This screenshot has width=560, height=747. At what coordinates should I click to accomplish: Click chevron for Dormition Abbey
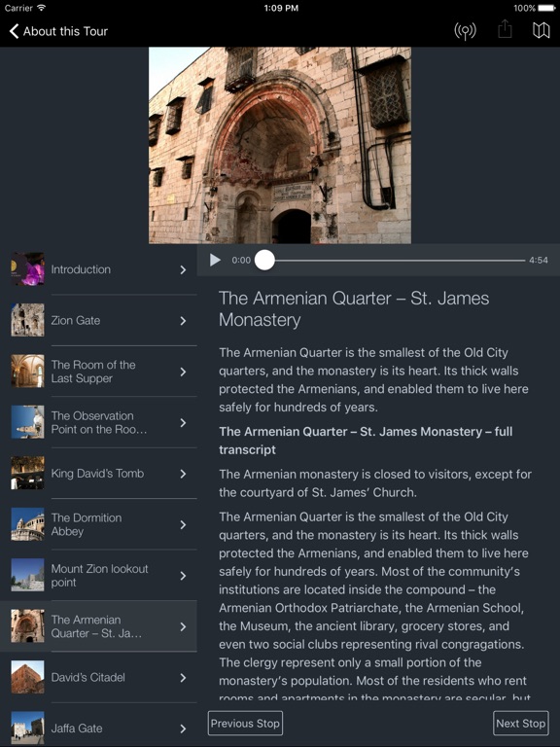click(x=184, y=525)
